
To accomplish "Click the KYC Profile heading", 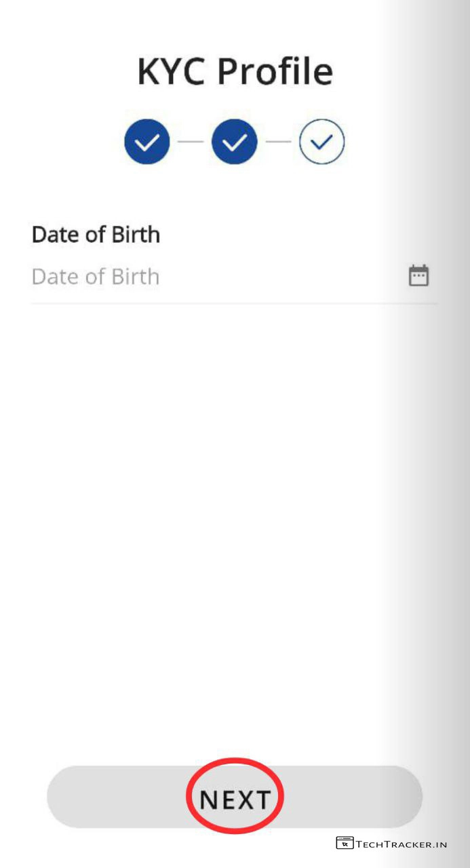I will (235, 72).
